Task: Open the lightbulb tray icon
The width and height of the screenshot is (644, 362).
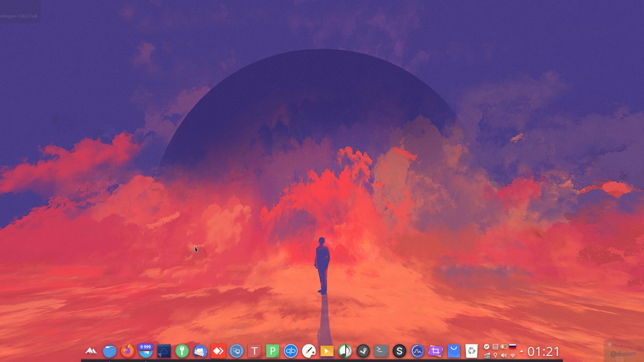Action: [495, 355]
